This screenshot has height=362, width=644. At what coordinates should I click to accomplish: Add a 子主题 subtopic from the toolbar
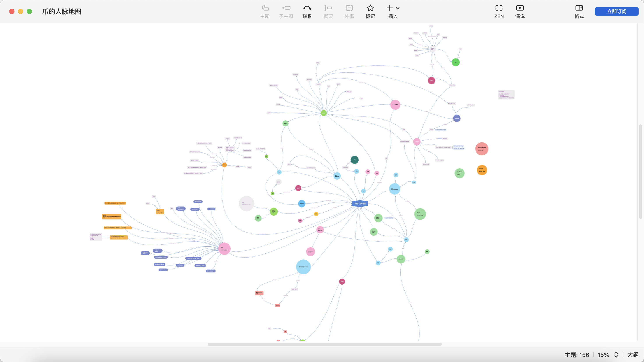click(x=286, y=11)
